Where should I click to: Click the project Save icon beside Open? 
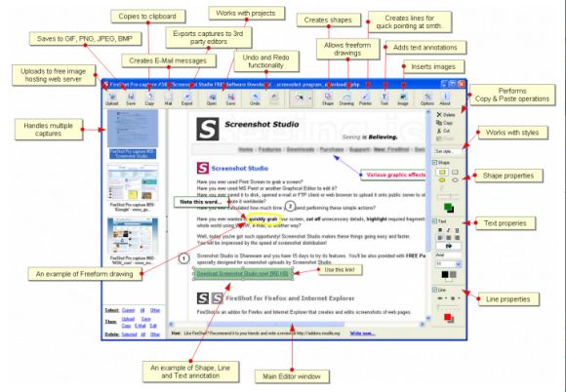click(x=230, y=98)
